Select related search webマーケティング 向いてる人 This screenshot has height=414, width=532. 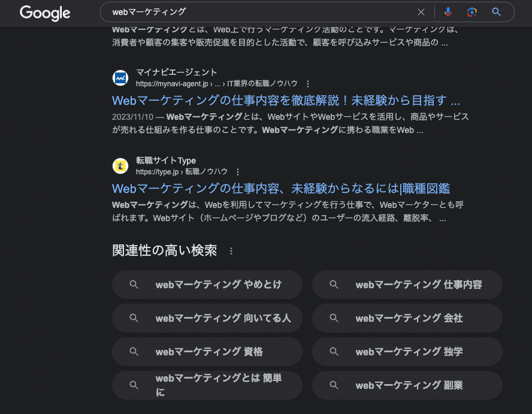click(222, 318)
